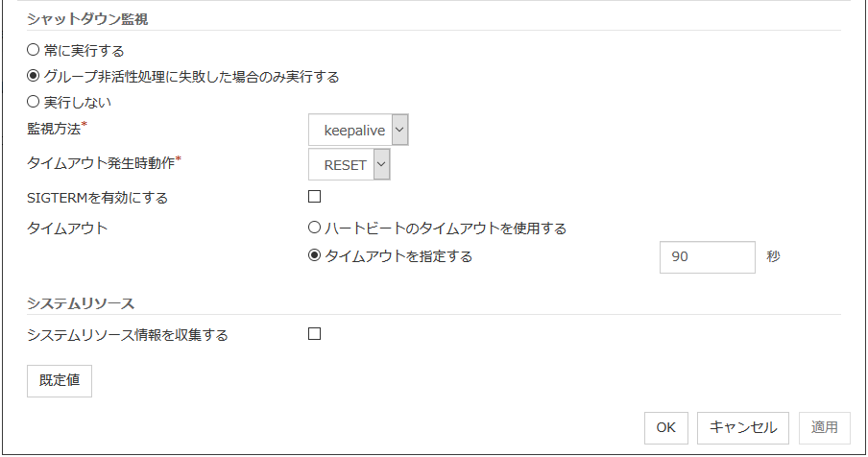Screen dimensions: 868x457
Task: Click the timeout seconds field showing 90
Action: coord(708,257)
